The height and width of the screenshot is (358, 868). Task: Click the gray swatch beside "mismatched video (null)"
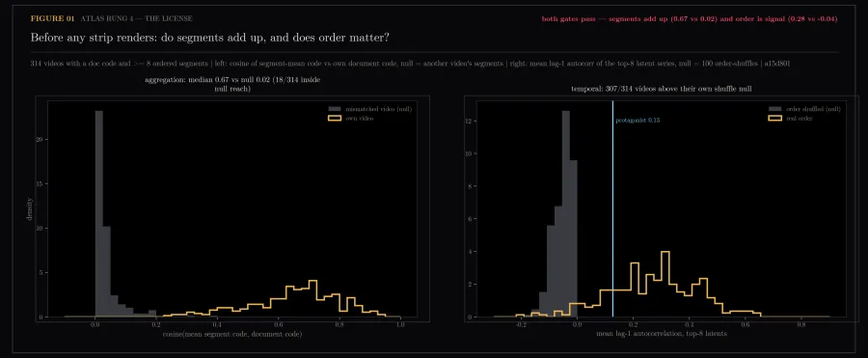335,109
